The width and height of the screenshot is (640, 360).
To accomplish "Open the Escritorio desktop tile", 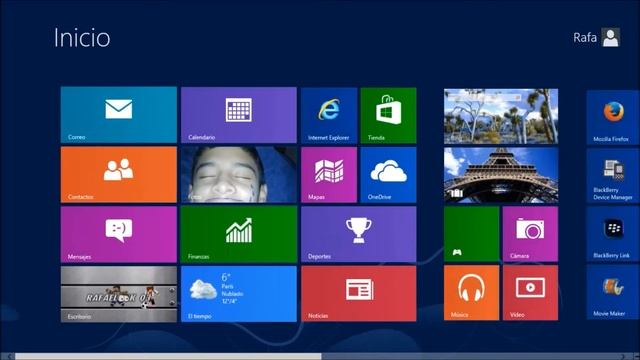I will tap(119, 294).
